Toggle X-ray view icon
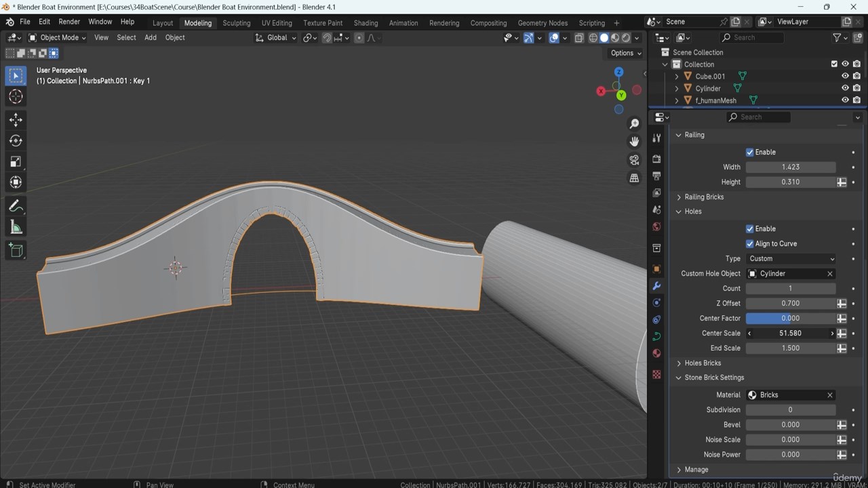The image size is (868, 488). coord(578,38)
